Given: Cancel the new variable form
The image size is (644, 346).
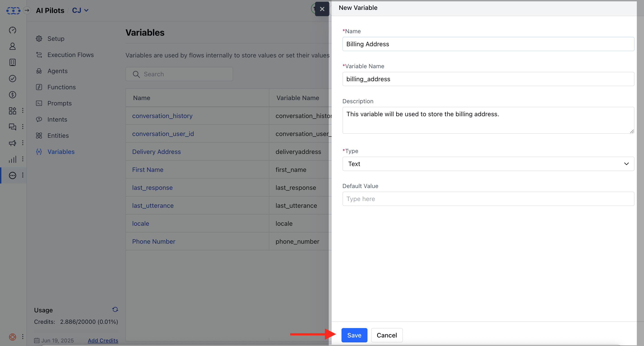Looking at the screenshot, I should click(x=387, y=335).
